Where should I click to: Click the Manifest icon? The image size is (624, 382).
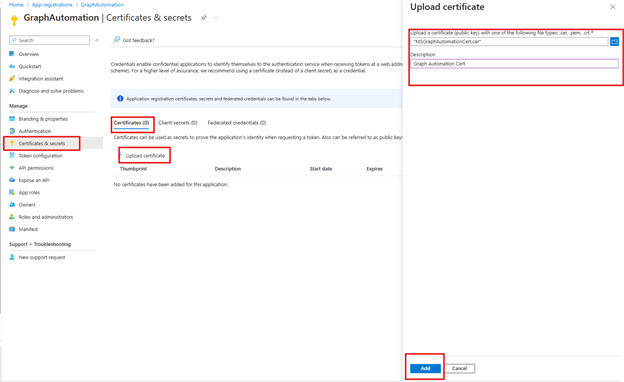pos(12,229)
